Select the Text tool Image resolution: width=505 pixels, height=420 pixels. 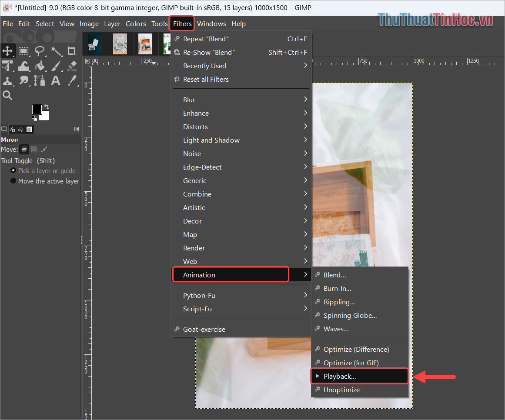[x=56, y=80]
